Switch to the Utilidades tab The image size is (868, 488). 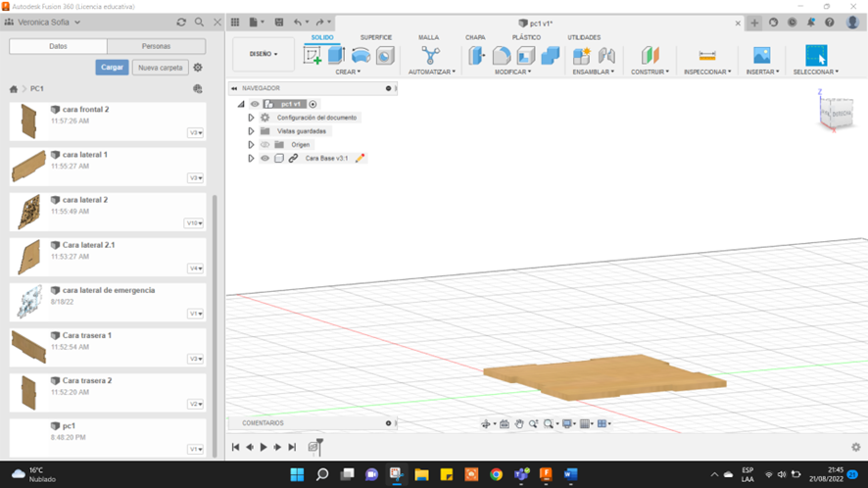point(584,37)
